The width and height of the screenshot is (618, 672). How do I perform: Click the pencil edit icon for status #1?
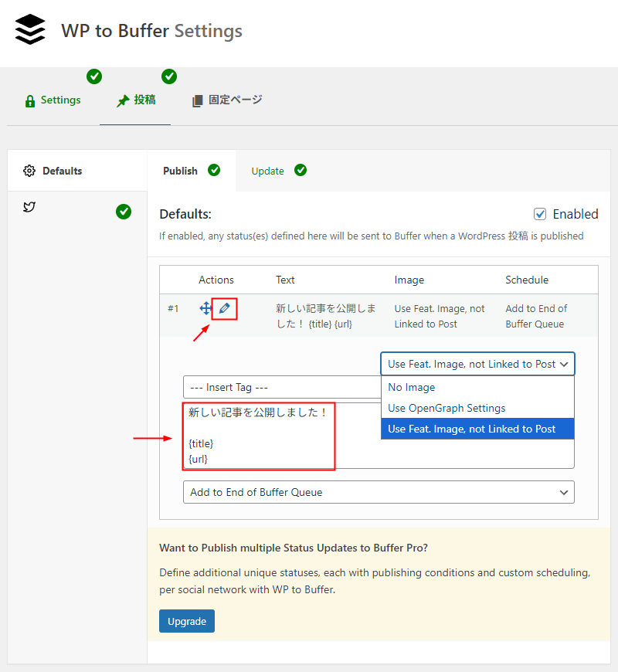coord(224,308)
